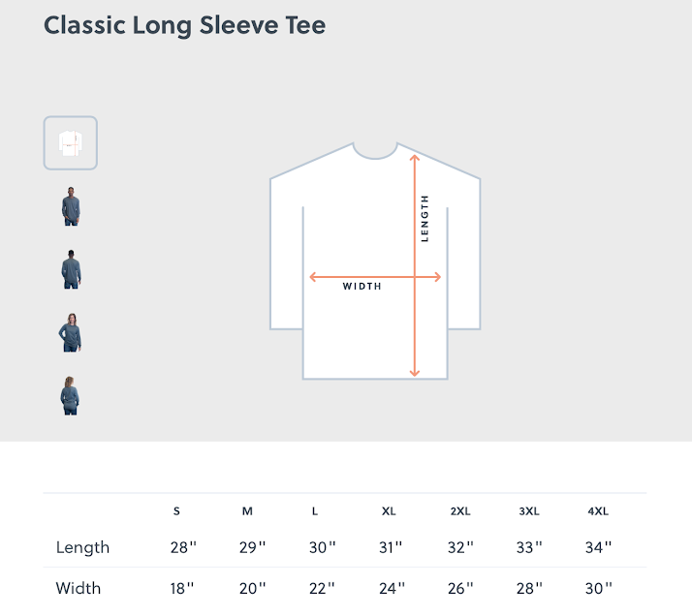The width and height of the screenshot is (692, 616).
Task: Click the shirt neckline in the diagram
Action: pyautogui.click(x=375, y=151)
